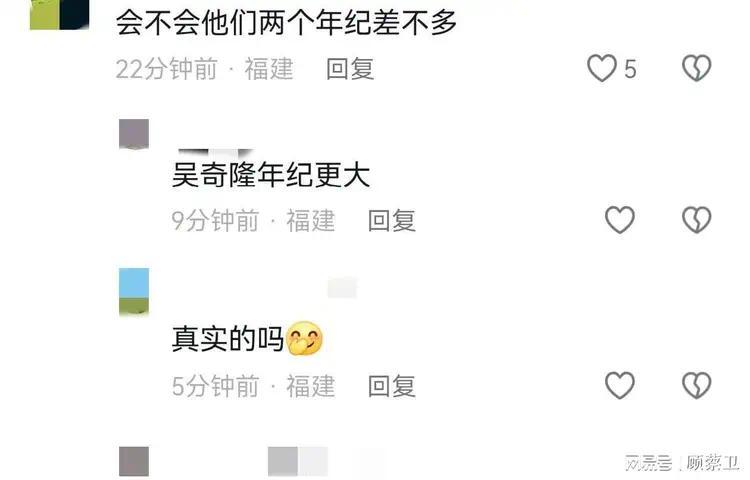
Task: Dislike the 吴奇隆年纪更大 comment
Action: click(x=696, y=220)
